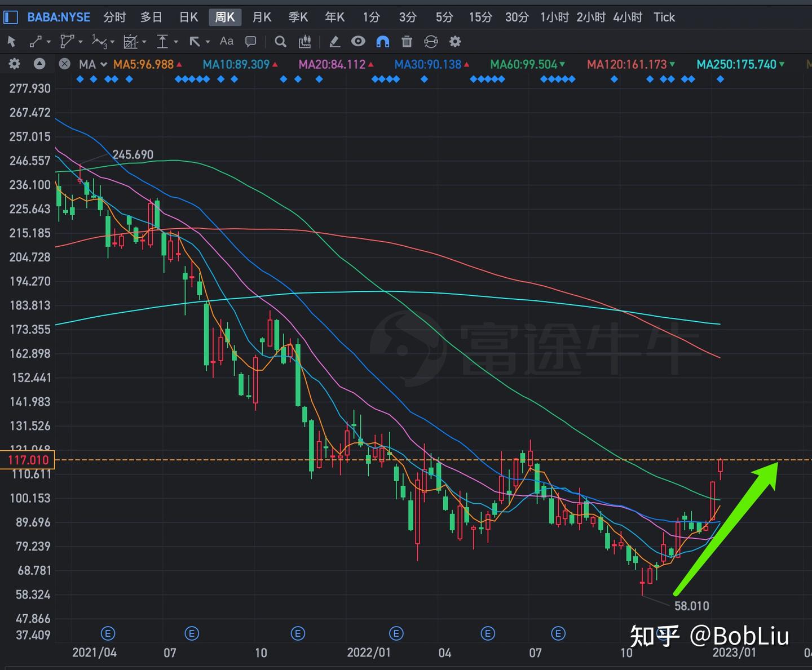Select the arrow annotation tool
This screenshot has height=670, width=812.
(195, 41)
